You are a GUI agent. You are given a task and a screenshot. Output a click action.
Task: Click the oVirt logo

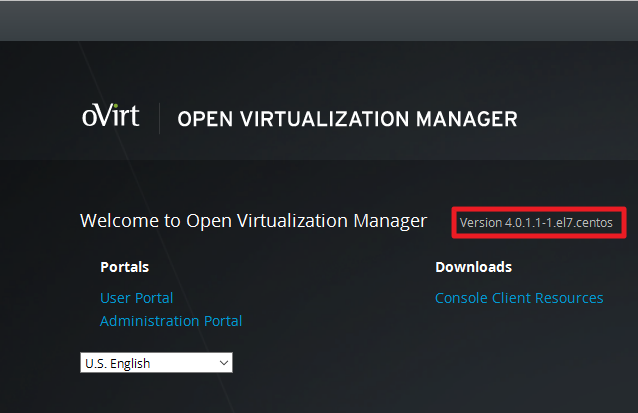point(111,115)
